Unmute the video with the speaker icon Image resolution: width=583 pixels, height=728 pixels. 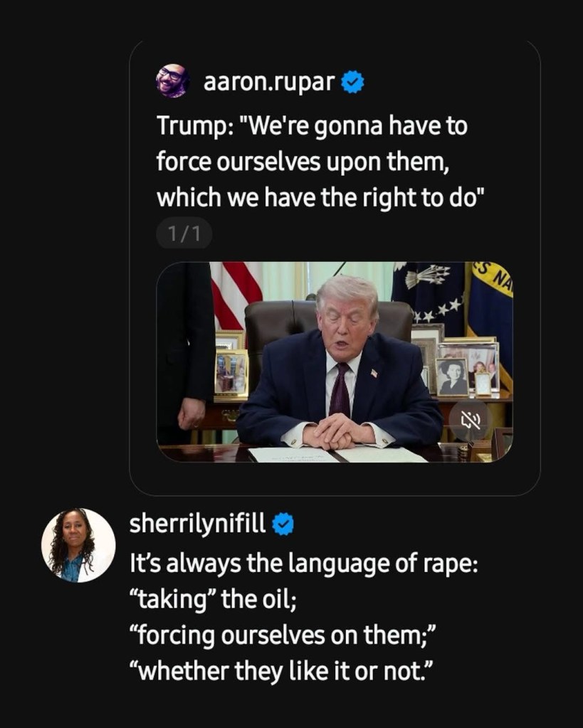pyautogui.click(x=471, y=421)
